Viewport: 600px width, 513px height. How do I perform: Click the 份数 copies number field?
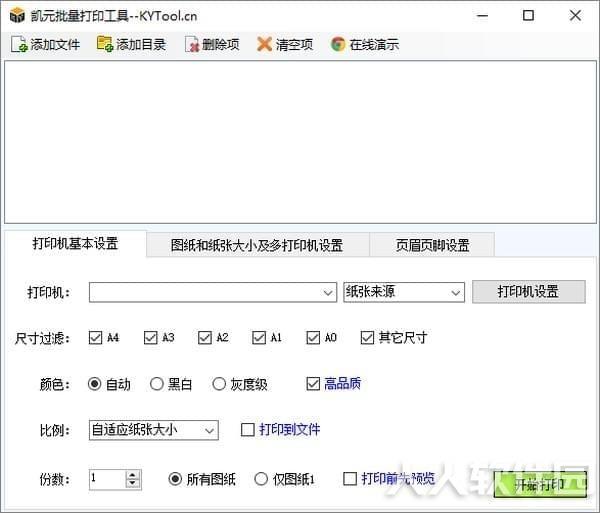pyautogui.click(x=108, y=479)
